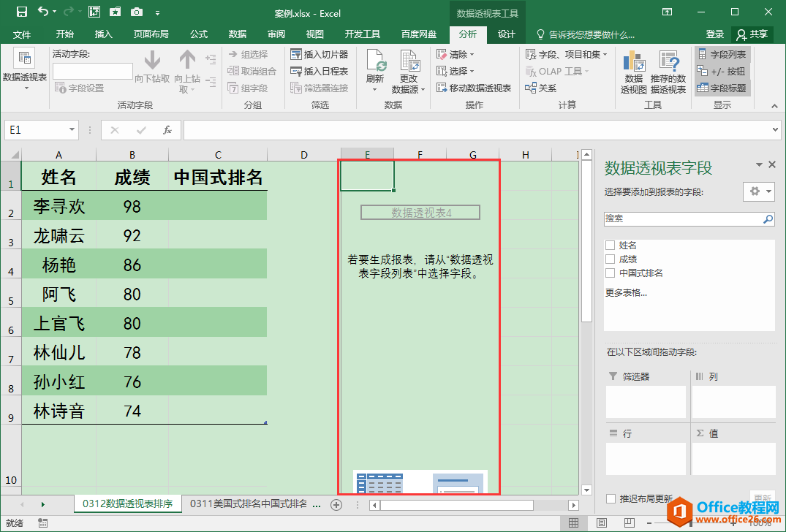Screen dimensions: 786x532
Task: Check the 成绩 field checkbox
Action: [x=610, y=259]
